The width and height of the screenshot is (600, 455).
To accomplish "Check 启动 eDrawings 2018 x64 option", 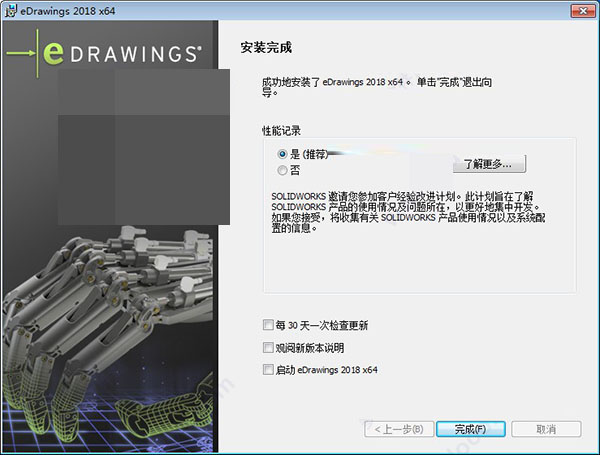I will pyautogui.click(x=268, y=369).
